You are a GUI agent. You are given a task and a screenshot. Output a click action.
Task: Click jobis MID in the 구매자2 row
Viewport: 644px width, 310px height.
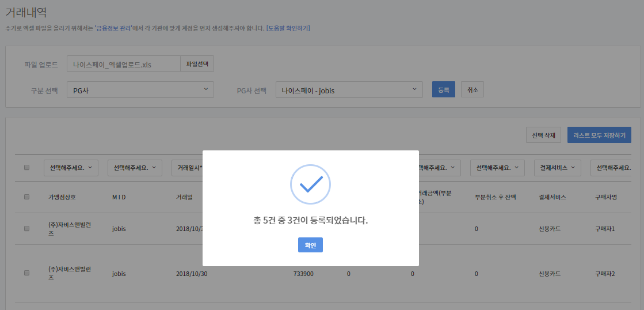pos(119,273)
